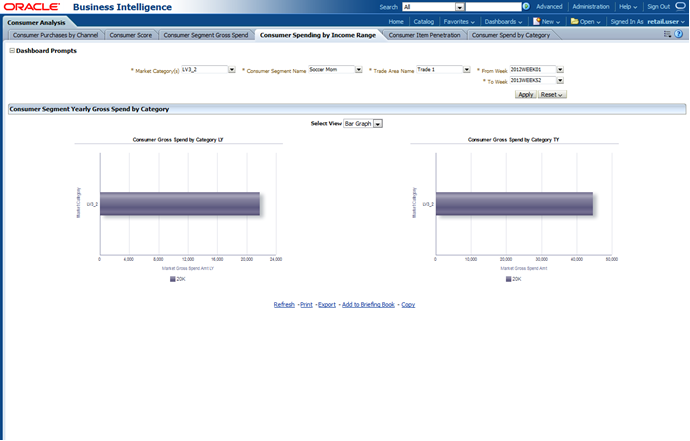Click the Refresh link
This screenshot has height=441, width=690.
pos(284,305)
